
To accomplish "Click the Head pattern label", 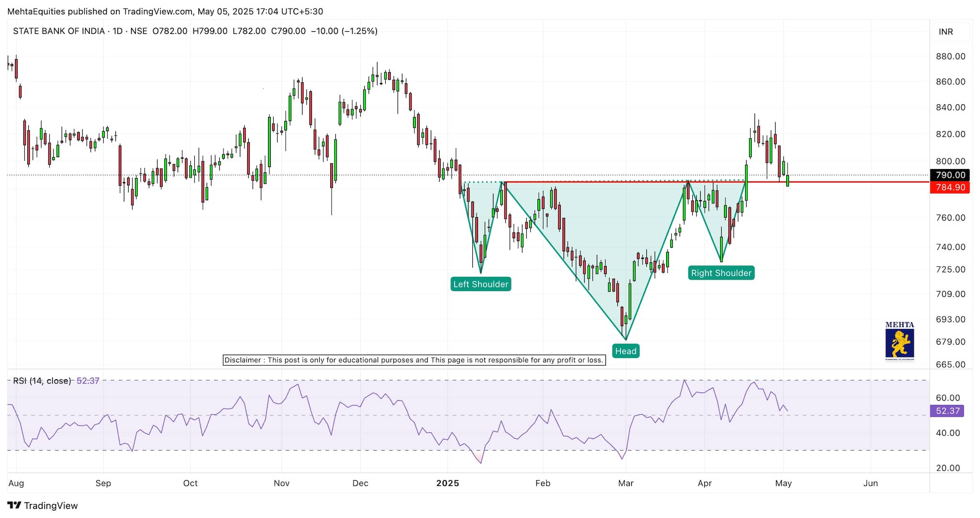I will pos(625,351).
